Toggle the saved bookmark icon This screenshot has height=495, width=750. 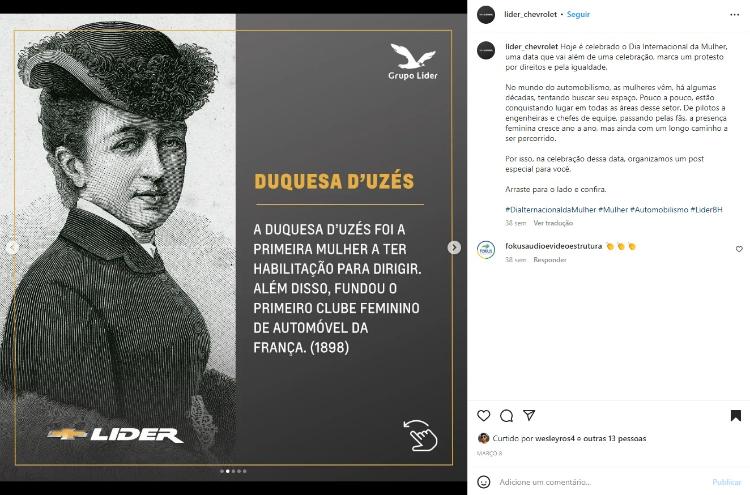736,416
